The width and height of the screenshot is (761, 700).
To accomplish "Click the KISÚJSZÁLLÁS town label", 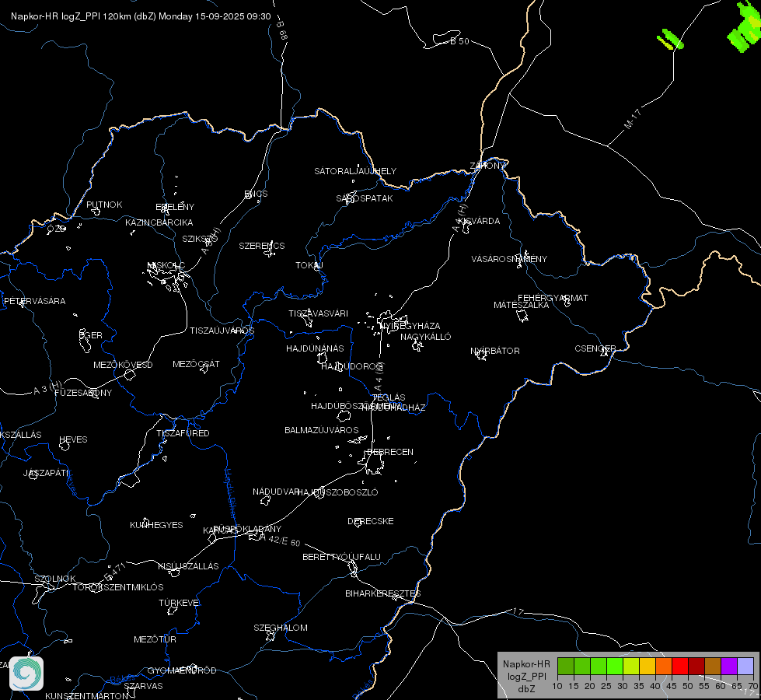I will [x=188, y=566].
